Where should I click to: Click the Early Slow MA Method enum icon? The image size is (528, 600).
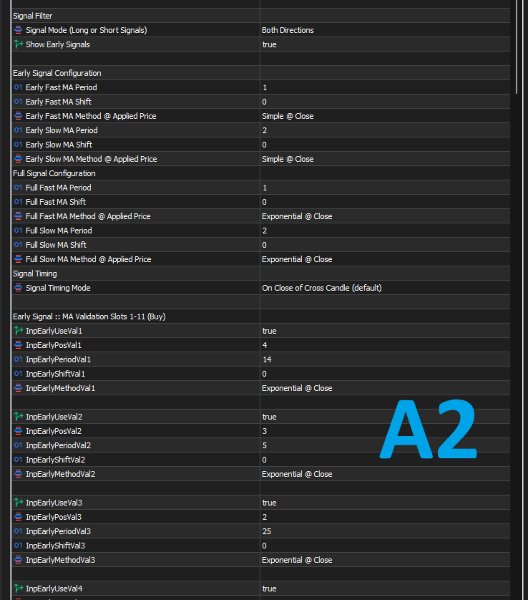coord(18,159)
